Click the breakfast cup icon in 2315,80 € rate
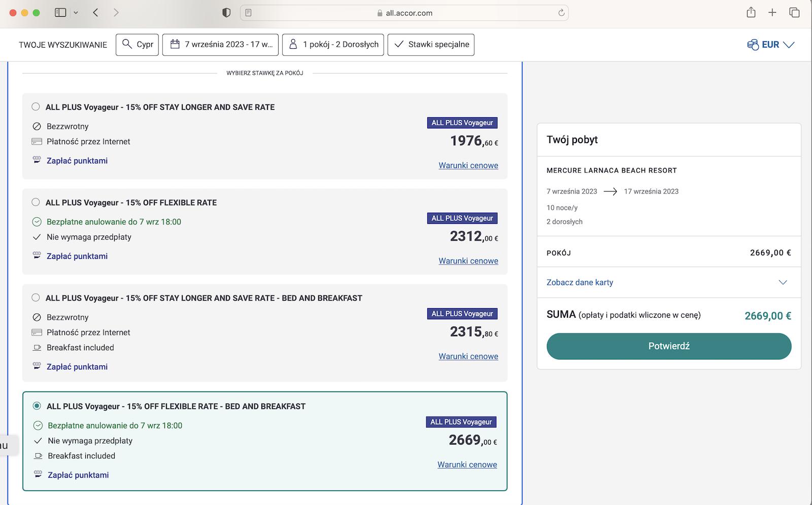 (37, 348)
